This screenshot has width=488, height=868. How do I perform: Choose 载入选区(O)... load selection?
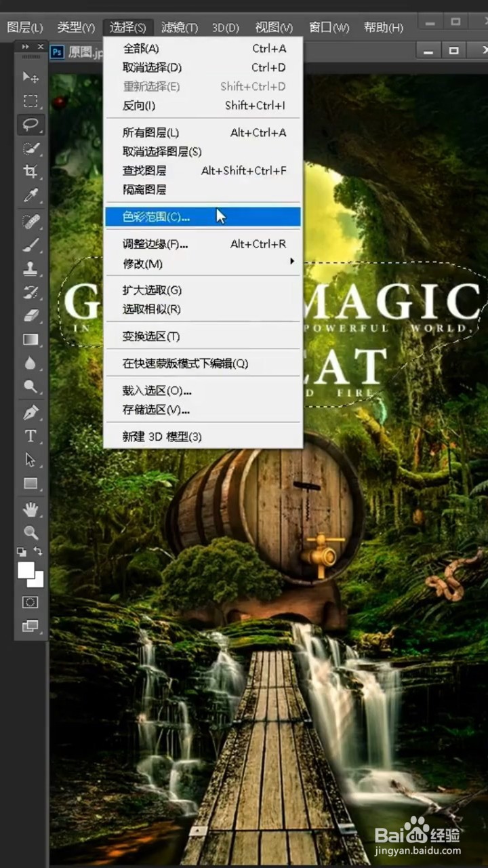(x=203, y=391)
